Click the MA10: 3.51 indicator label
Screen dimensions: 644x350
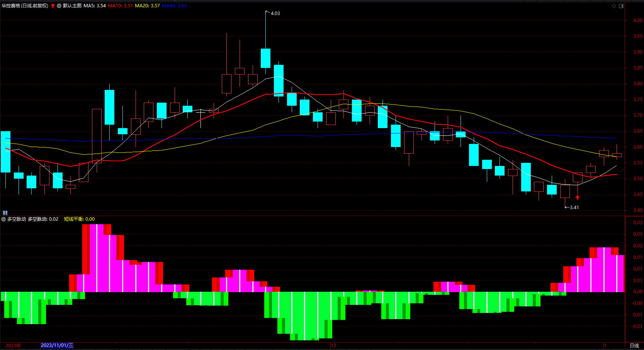tap(120, 6)
